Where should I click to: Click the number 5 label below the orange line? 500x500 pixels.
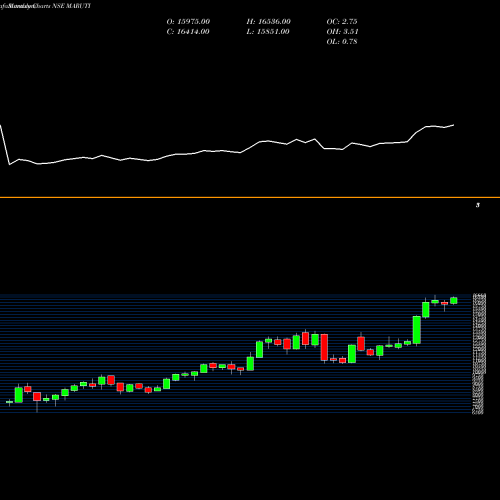coord(478,205)
